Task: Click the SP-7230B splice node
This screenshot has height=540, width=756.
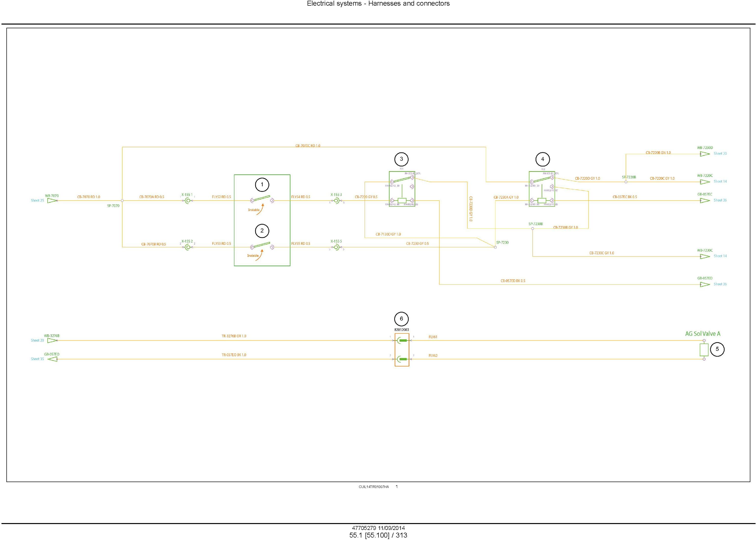Action: click(533, 229)
